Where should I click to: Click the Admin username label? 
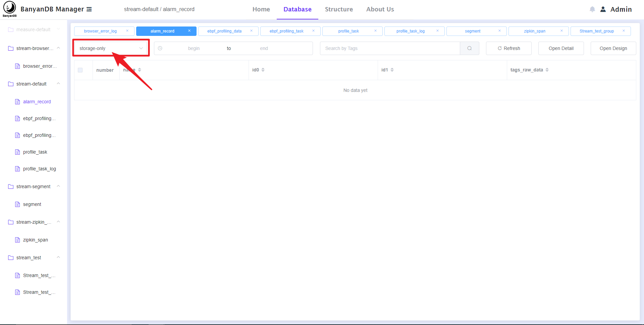[621, 9]
